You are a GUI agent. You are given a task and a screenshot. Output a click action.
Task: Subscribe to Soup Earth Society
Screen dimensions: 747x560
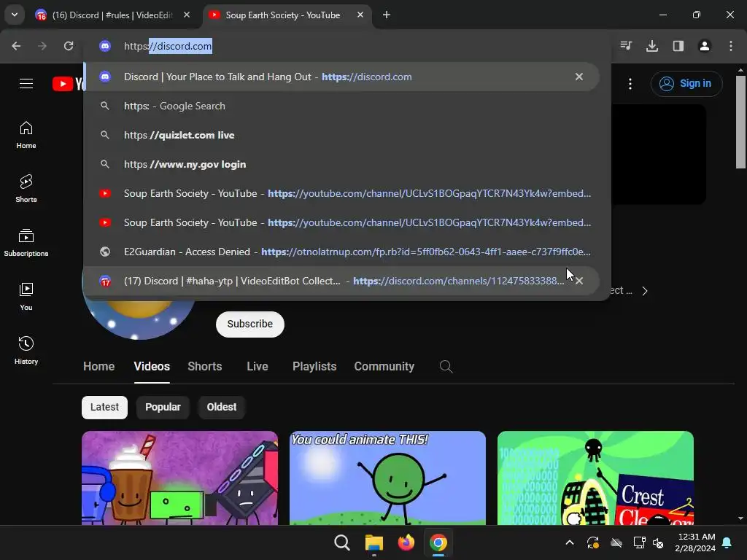click(x=250, y=324)
